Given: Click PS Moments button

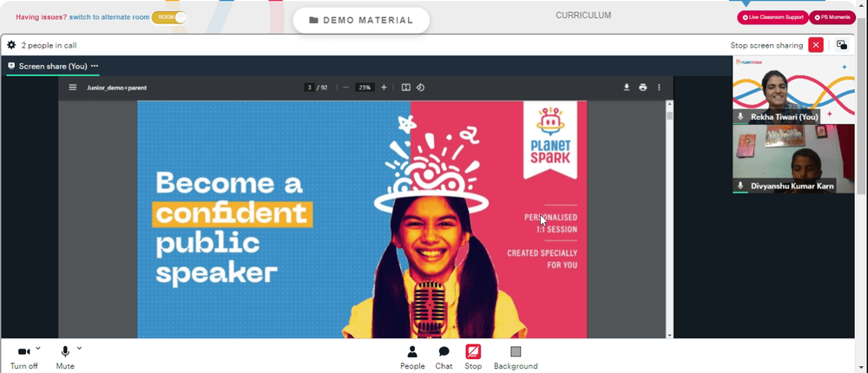Looking at the screenshot, I should tap(832, 17).
